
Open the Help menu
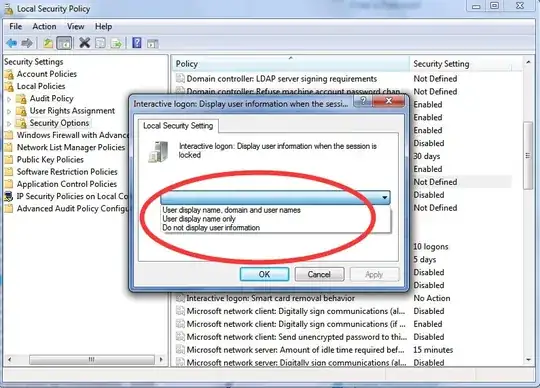coord(104,27)
